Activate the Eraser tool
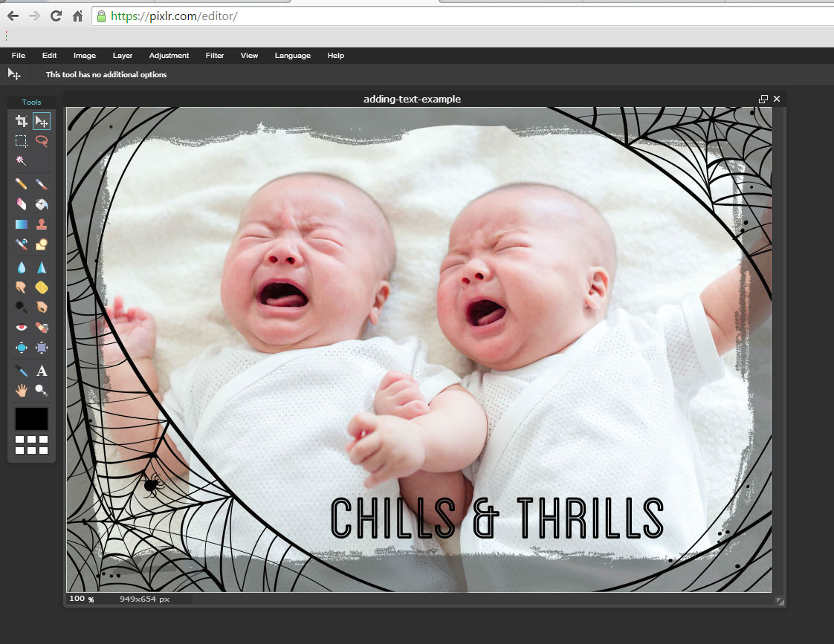This screenshot has width=834, height=644. click(22, 204)
